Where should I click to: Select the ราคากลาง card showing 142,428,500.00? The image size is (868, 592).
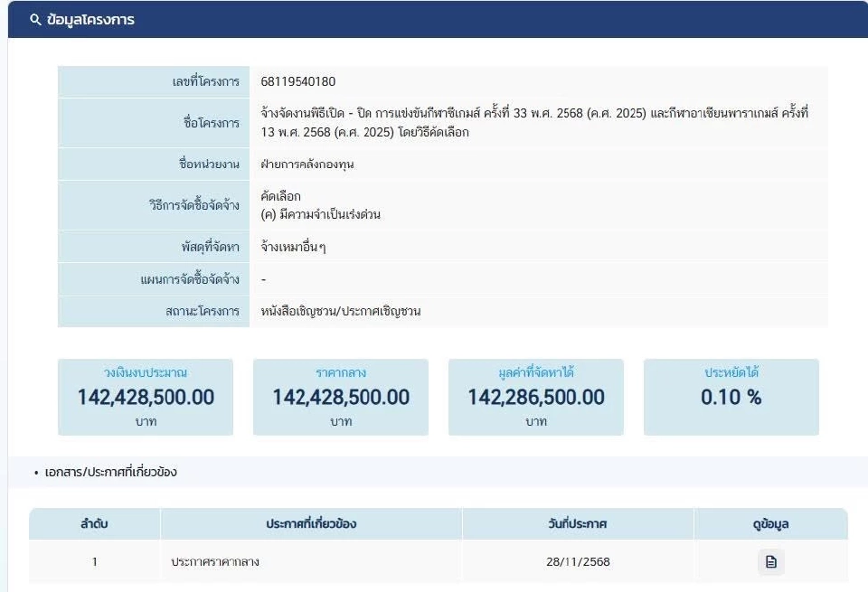click(342, 396)
